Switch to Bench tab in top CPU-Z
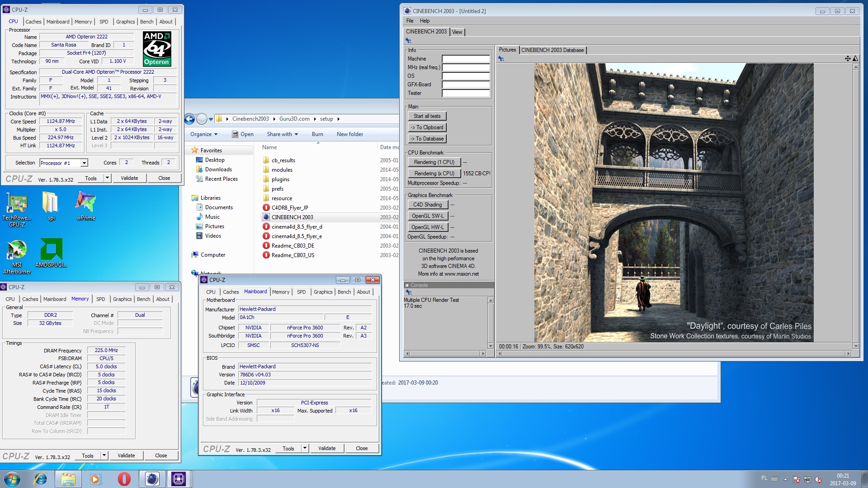This screenshot has width=868, height=488. [x=146, y=22]
